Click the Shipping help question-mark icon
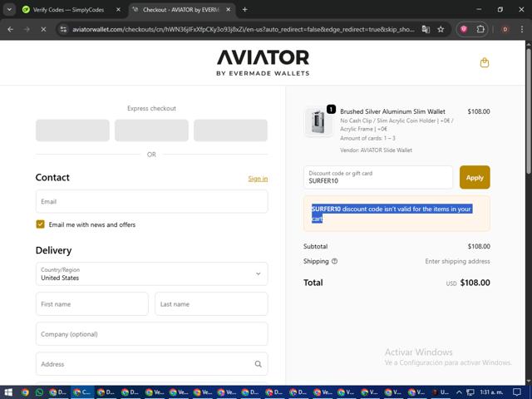Screen dimensions: 532x399 [334, 261]
